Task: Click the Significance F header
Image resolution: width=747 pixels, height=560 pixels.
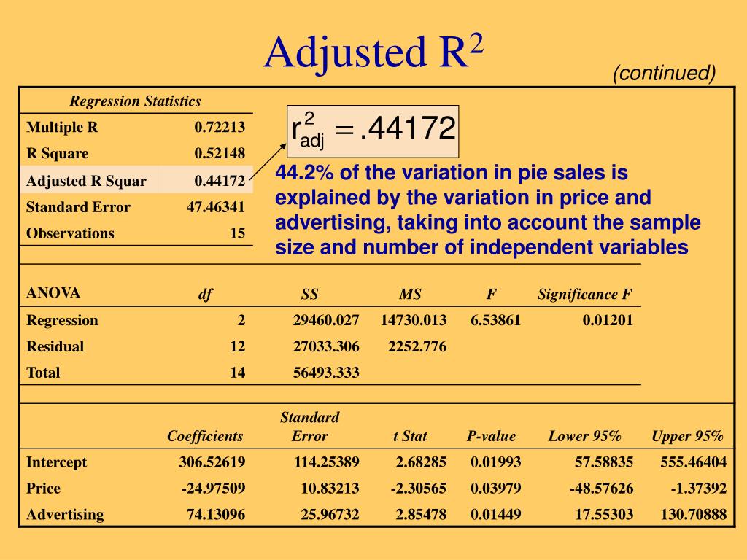Action: pos(584,295)
